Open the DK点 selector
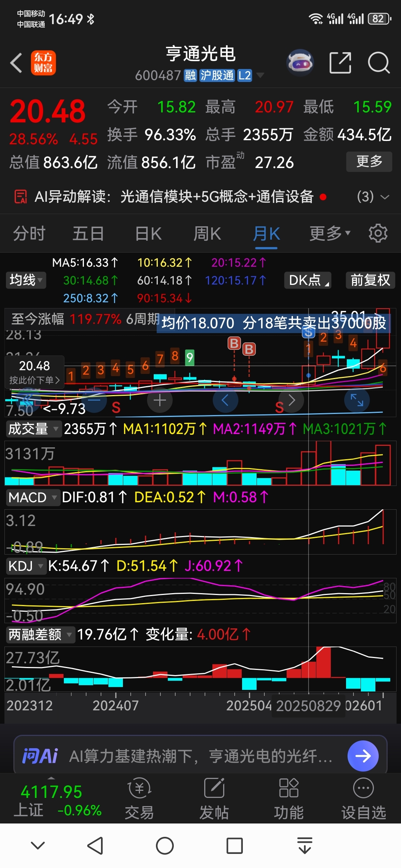401x868 pixels. click(x=308, y=280)
